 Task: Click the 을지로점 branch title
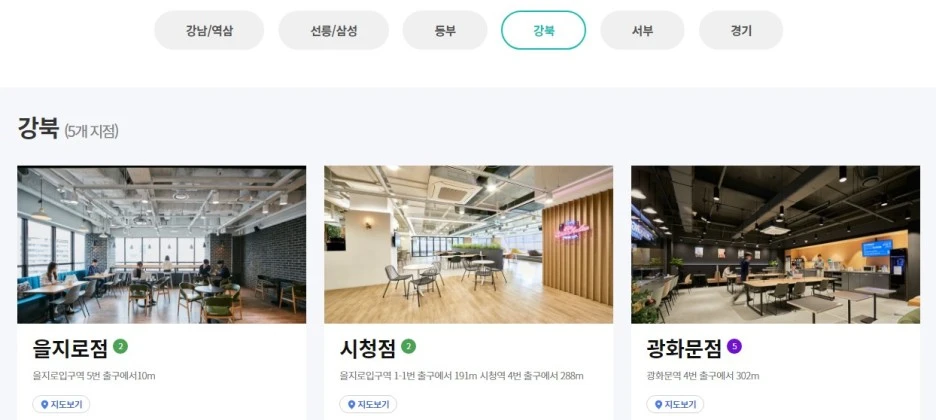[70, 348]
